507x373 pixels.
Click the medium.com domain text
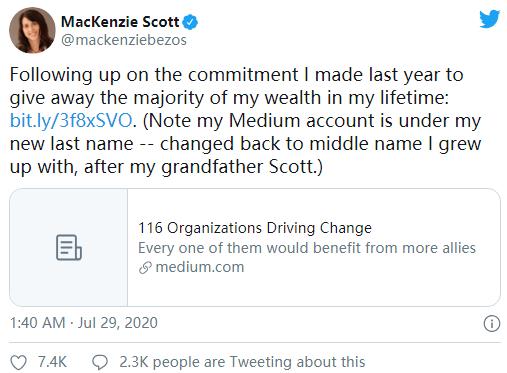pos(200,267)
